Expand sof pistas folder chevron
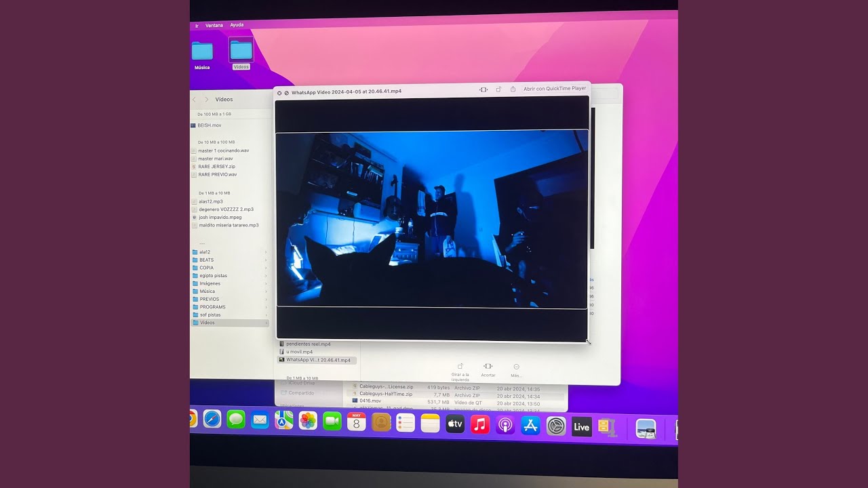Viewport: 868px width, 488px height. coord(265,315)
